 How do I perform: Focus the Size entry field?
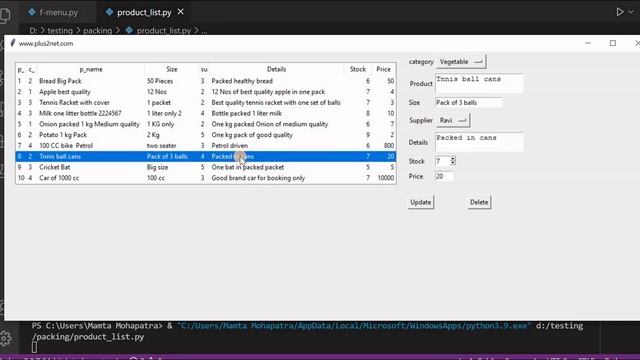468,102
